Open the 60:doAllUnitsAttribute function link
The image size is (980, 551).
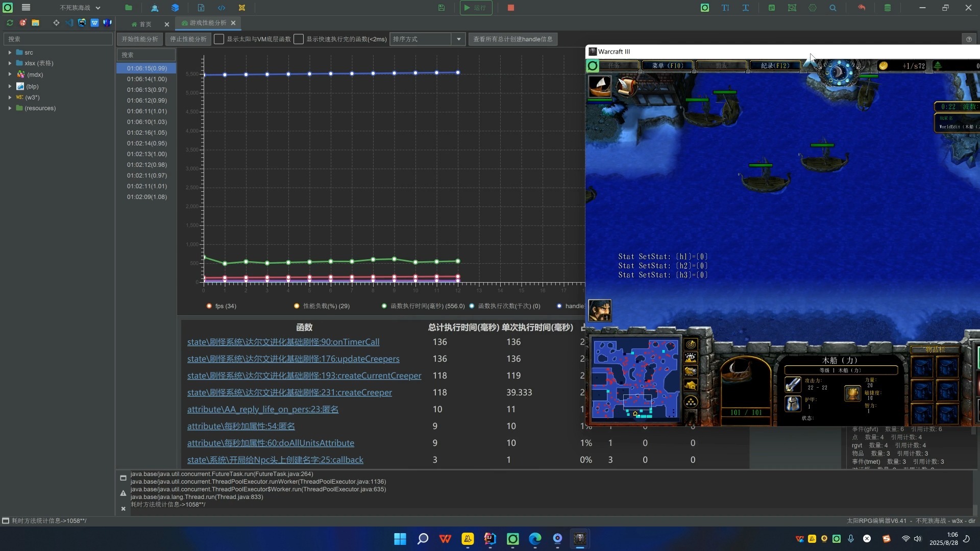pos(271,443)
